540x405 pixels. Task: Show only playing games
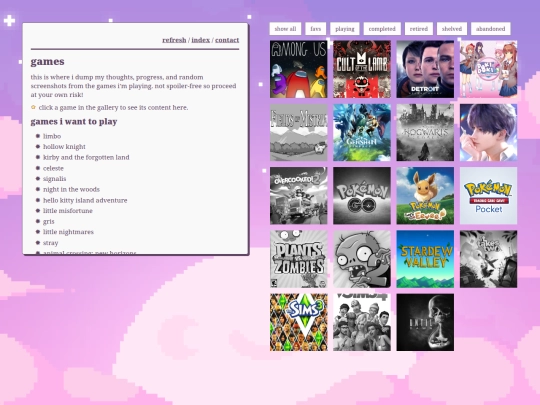pos(345,29)
